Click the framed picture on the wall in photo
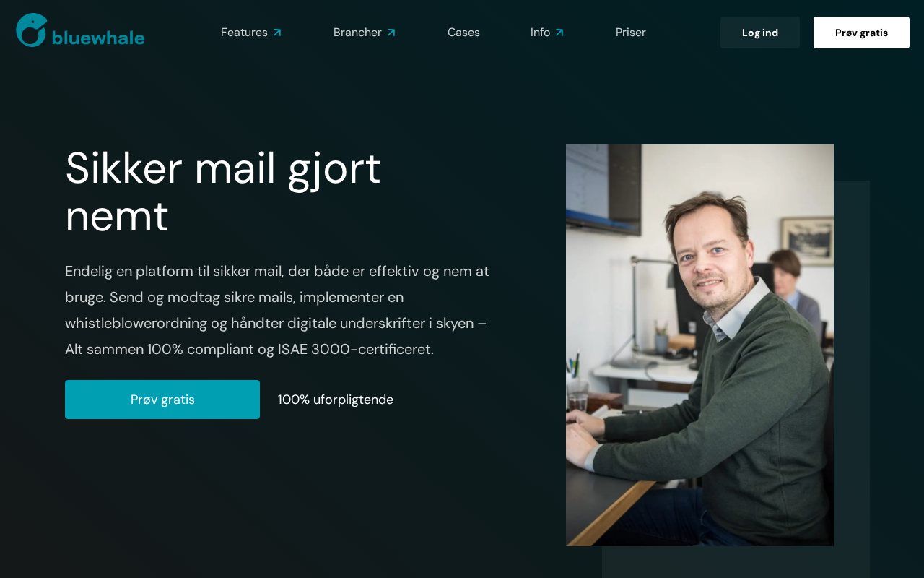The height and width of the screenshot is (578, 924). (x=807, y=241)
